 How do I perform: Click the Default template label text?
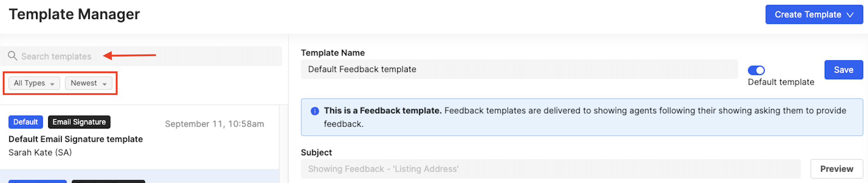[x=781, y=82]
